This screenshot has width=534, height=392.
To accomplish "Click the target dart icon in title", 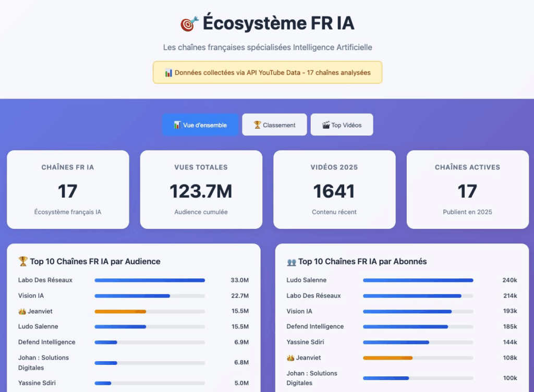I will [x=189, y=23].
